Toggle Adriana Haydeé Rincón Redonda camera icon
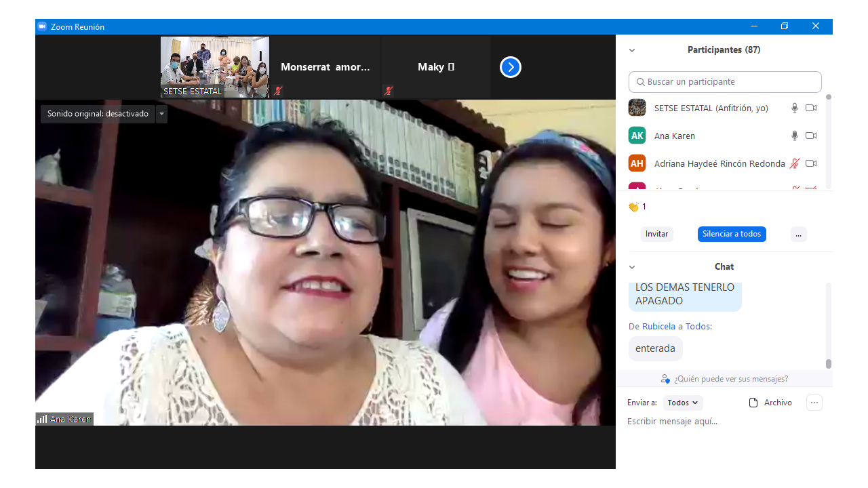The width and height of the screenshot is (868, 488). [x=811, y=163]
